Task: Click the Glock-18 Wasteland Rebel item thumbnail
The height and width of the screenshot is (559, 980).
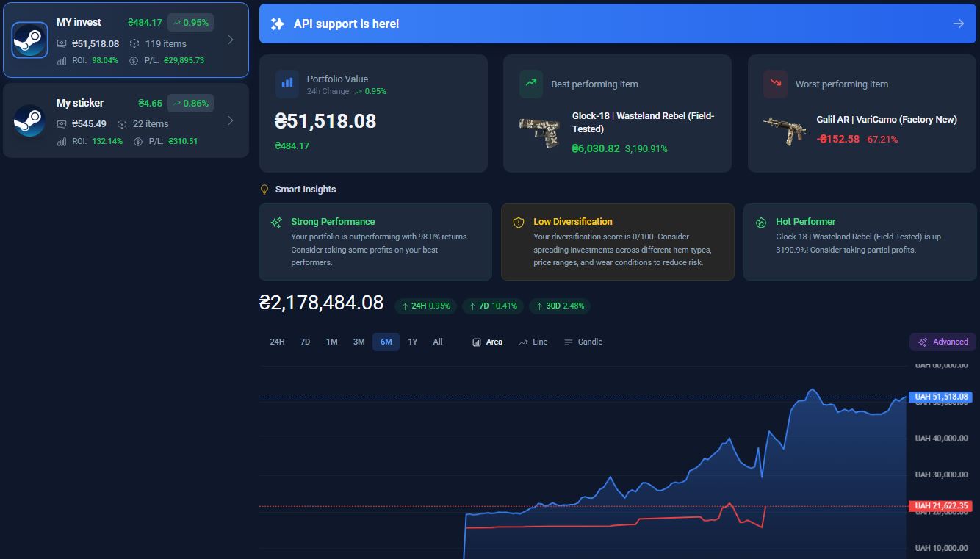Action: 540,133
